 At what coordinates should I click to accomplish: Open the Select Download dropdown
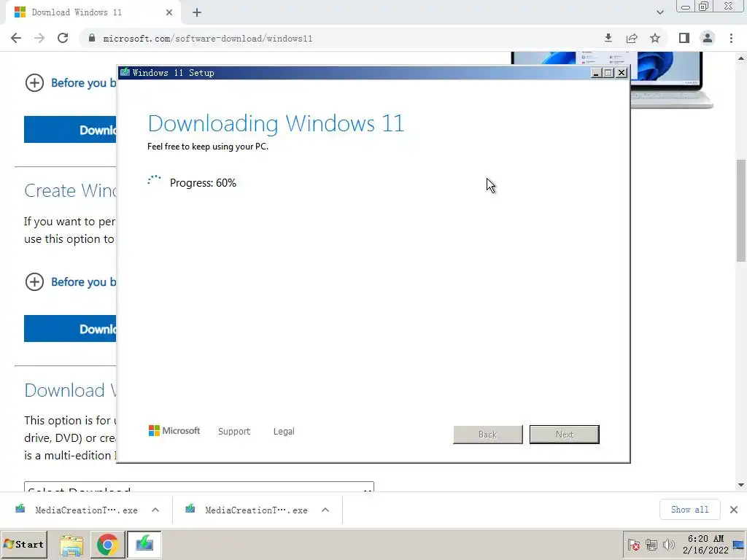[x=199, y=486]
